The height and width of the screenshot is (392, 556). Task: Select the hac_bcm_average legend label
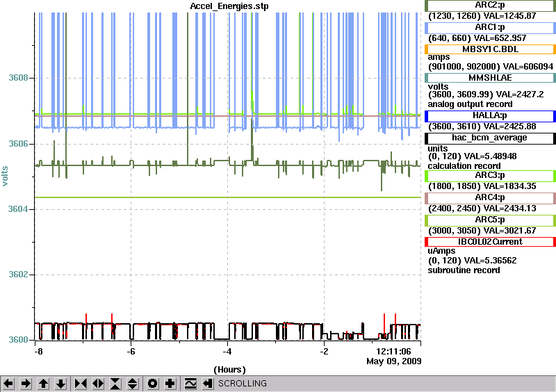click(x=490, y=138)
